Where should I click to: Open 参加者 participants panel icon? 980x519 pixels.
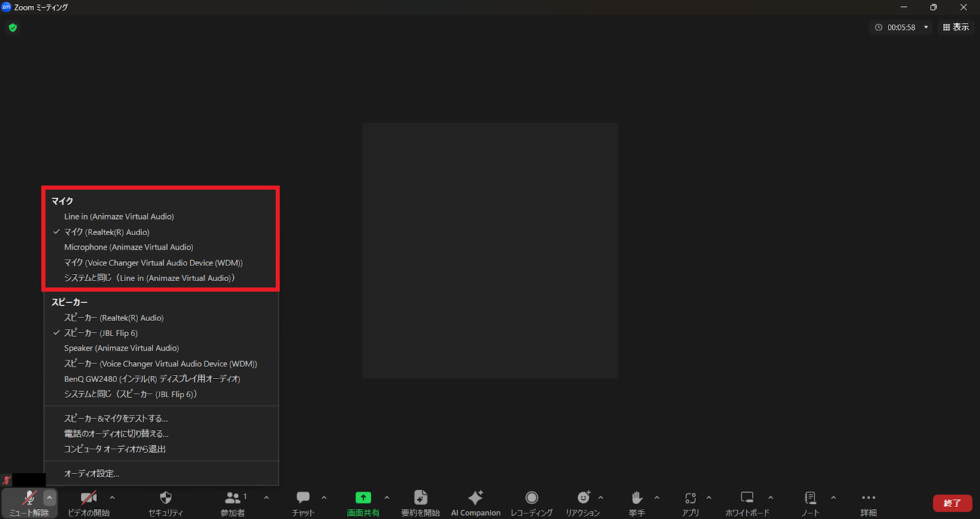coord(233,498)
